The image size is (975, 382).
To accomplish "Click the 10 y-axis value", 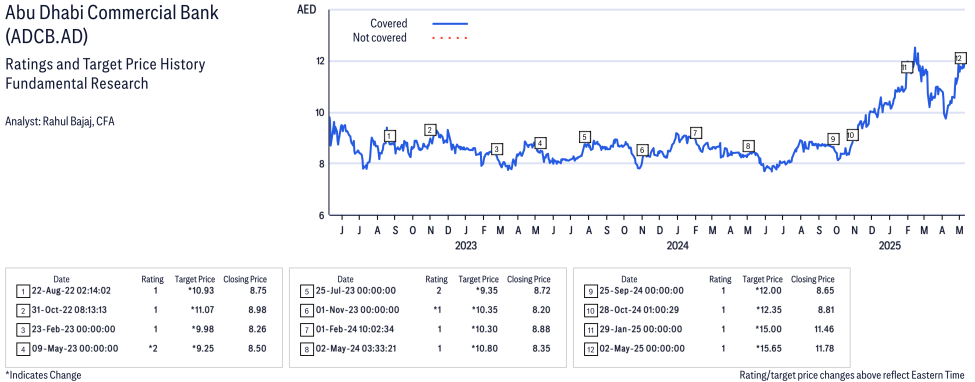I will [320, 113].
